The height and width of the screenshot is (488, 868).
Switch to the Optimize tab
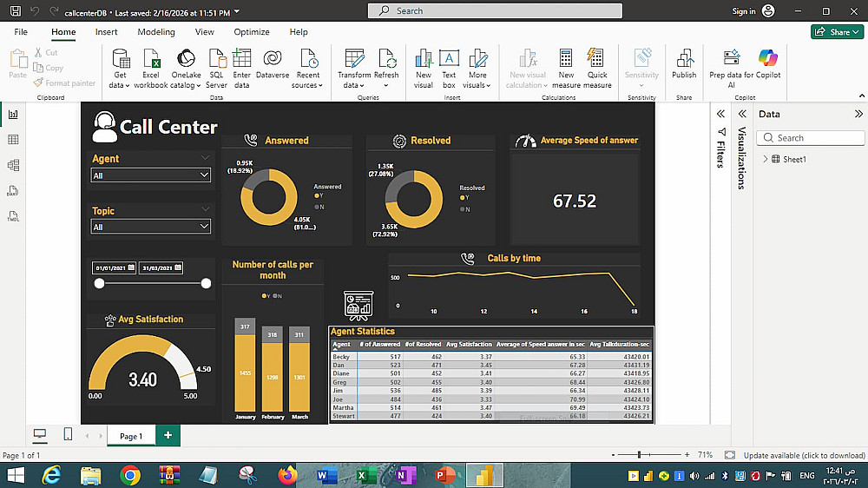click(x=252, y=32)
